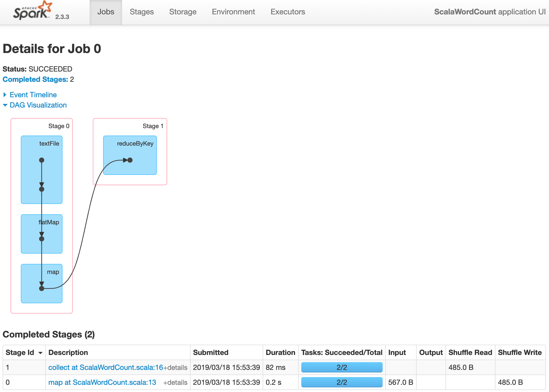
Task: Click the stage 1 tasks progress bar
Action: pyautogui.click(x=342, y=367)
